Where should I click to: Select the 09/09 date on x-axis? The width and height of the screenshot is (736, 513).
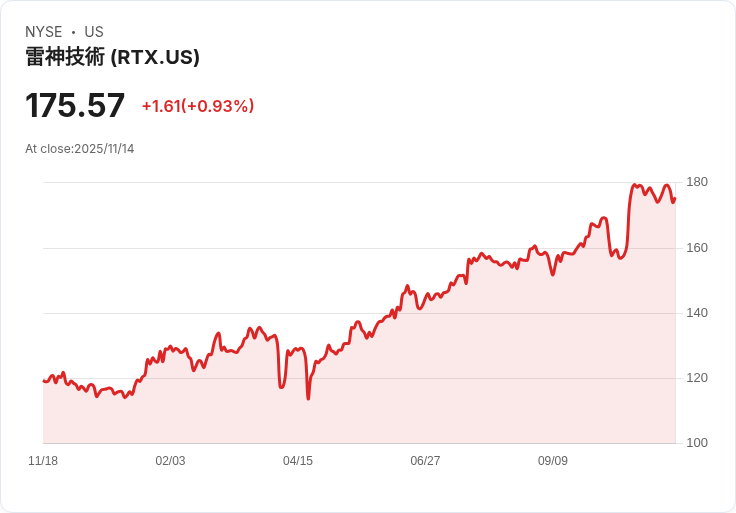tap(553, 461)
